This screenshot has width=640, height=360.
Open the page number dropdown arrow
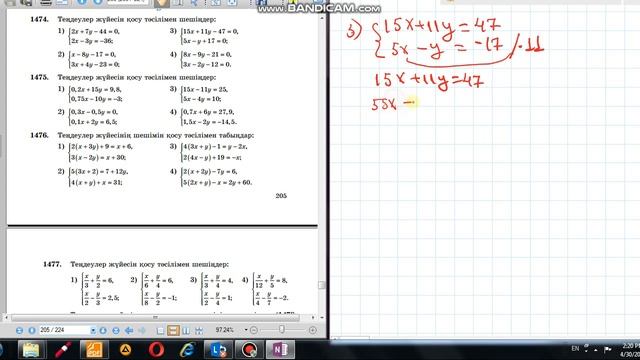pos(93,330)
